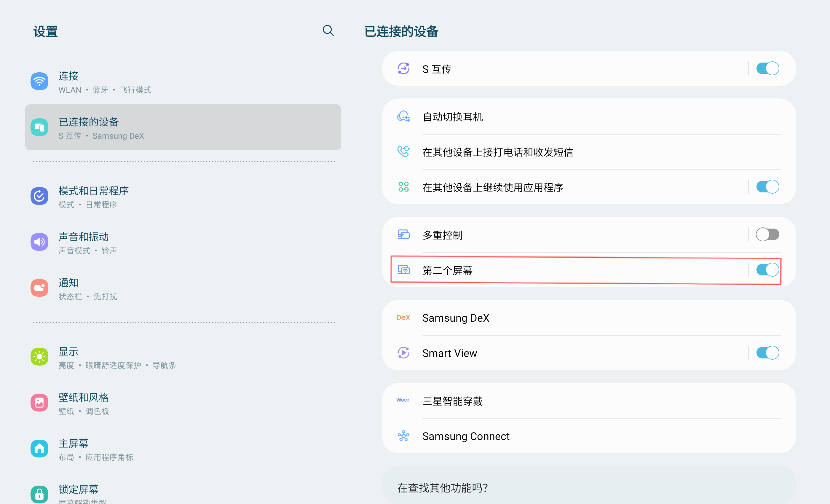Toggle 在其他设备上继续使用应用程序 switch

[767, 187]
